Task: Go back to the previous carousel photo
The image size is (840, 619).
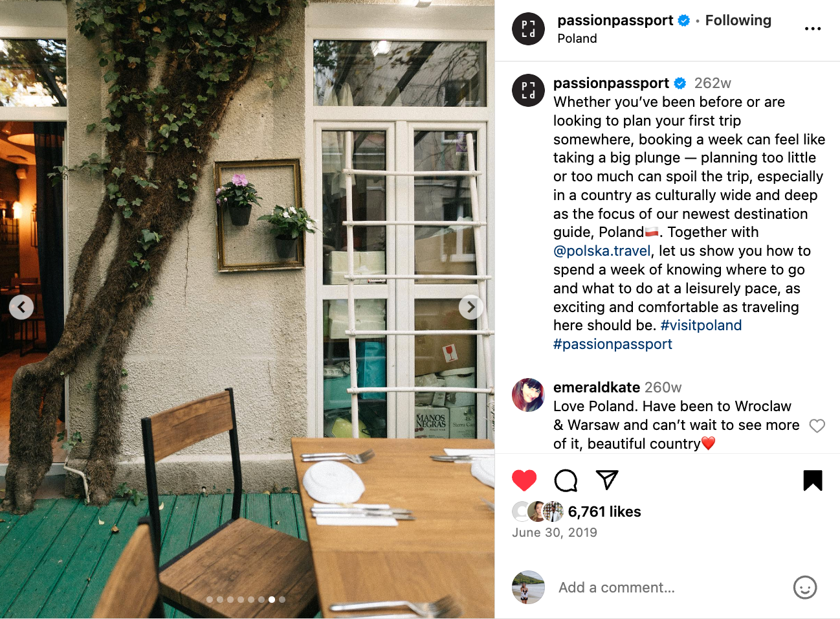Action: coord(21,307)
